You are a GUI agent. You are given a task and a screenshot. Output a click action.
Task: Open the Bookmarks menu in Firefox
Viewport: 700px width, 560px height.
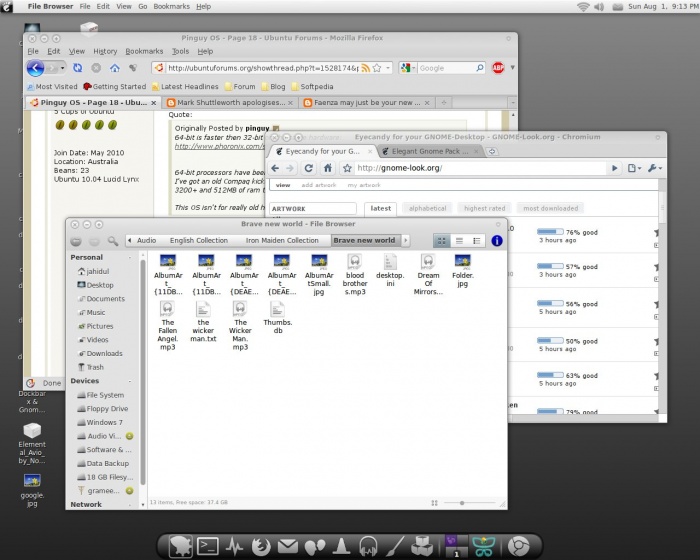pyautogui.click(x=143, y=51)
